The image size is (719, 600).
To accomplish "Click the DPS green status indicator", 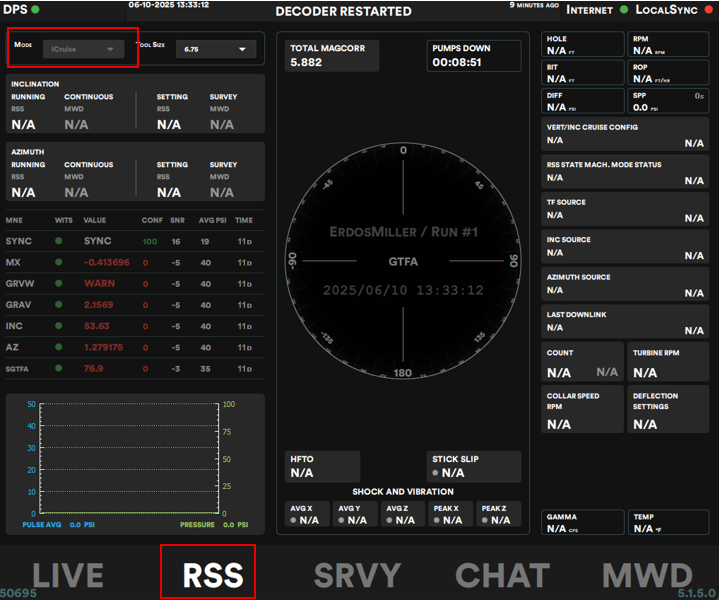I will (35, 9).
